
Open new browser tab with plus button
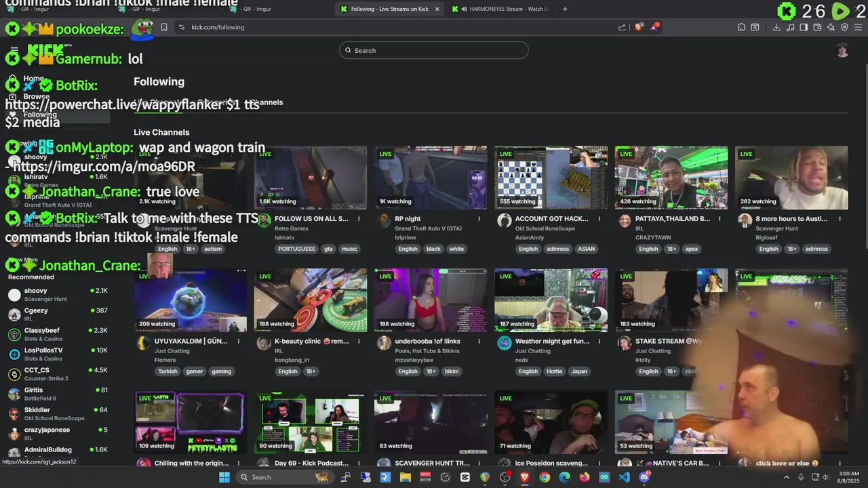pyautogui.click(x=565, y=9)
